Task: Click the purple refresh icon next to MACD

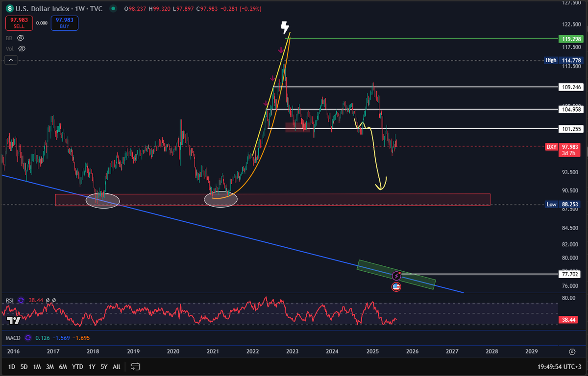Action: coord(27,338)
